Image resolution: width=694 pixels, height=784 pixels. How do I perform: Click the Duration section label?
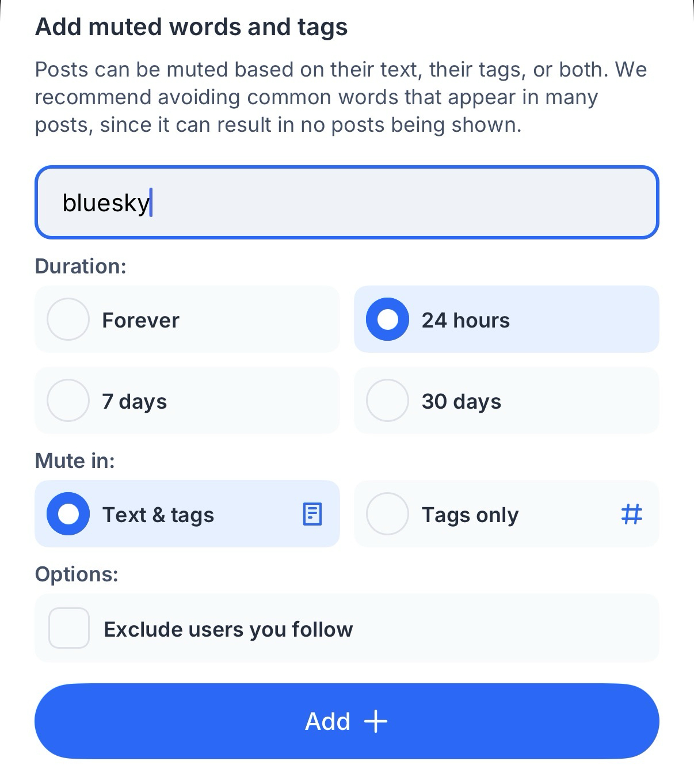(81, 267)
